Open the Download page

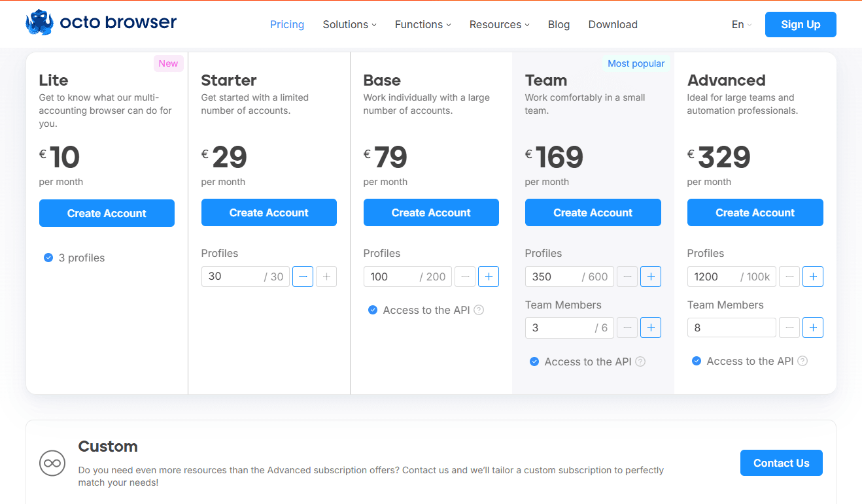[x=613, y=24]
